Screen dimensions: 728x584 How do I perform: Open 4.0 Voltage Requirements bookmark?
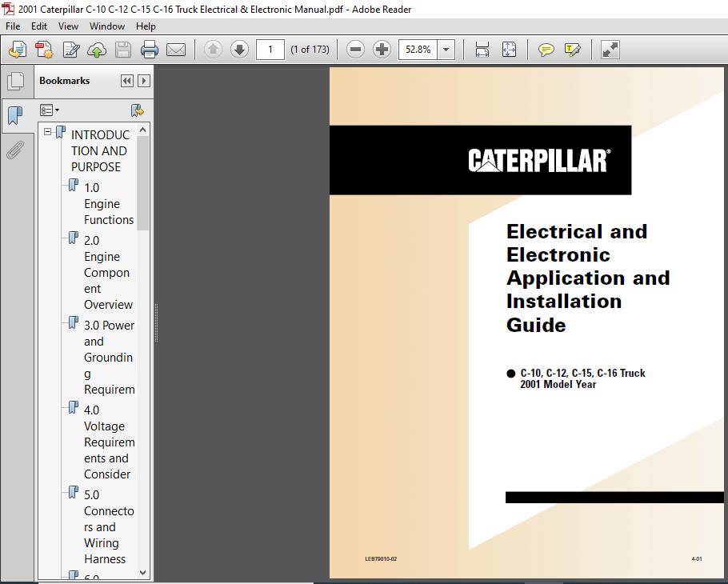click(x=109, y=442)
